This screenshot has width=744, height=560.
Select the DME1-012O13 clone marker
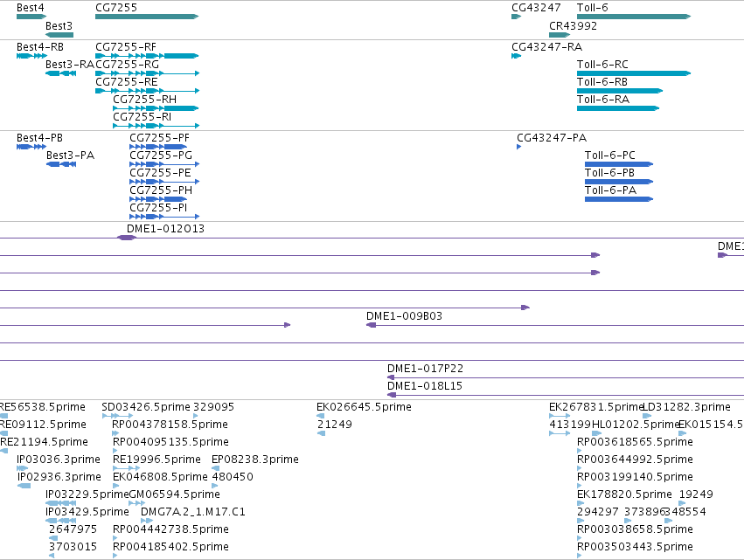(126, 238)
